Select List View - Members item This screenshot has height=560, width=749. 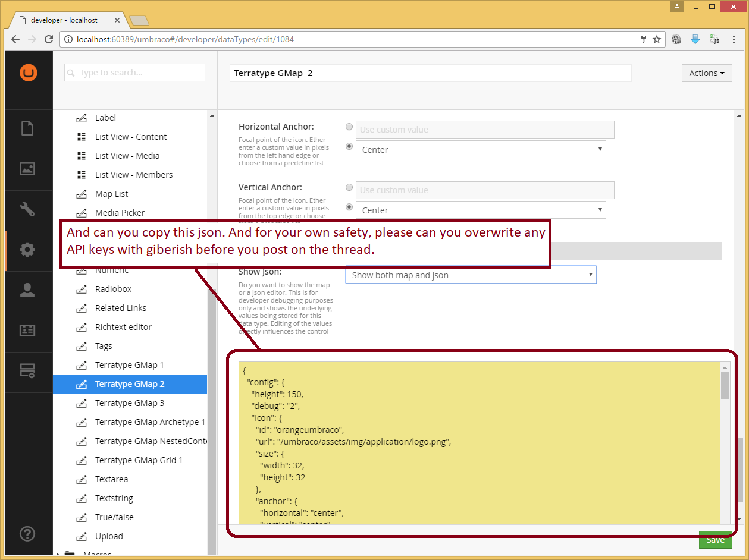tap(134, 175)
